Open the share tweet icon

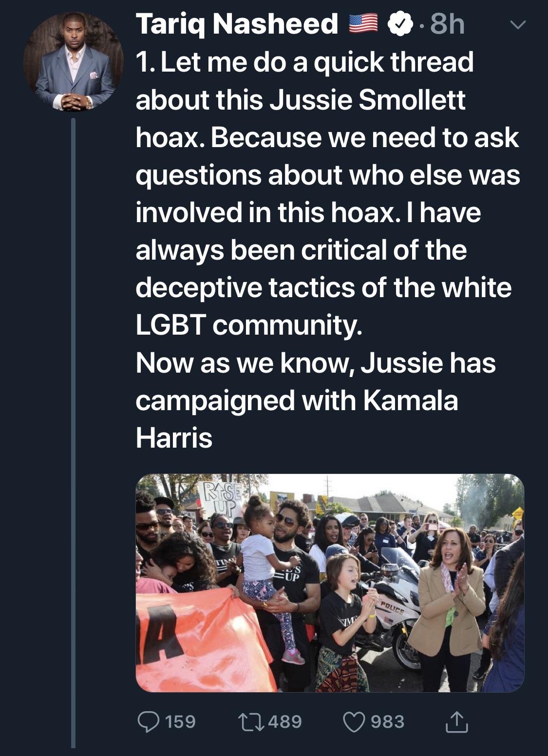(456, 722)
